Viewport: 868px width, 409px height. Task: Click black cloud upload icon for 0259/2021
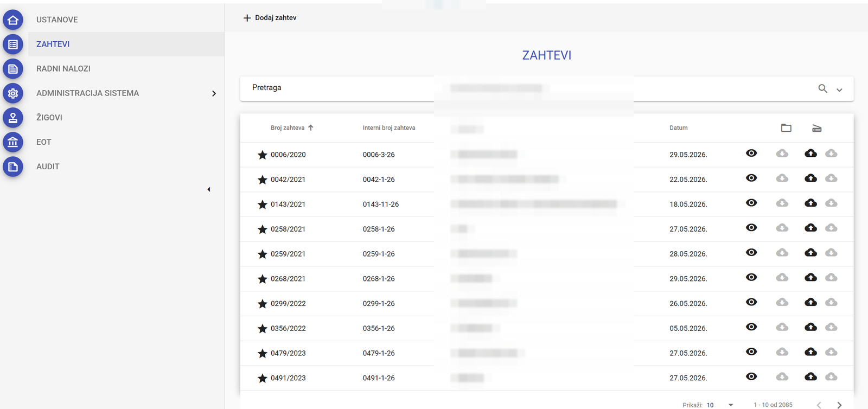[x=810, y=253]
